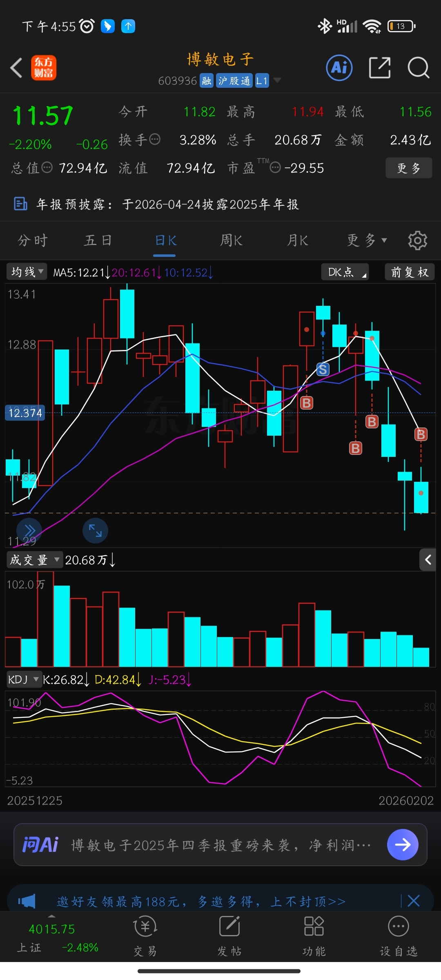Tap the 20251225 start date label
The height and width of the screenshot is (980, 441).
pos(35,801)
